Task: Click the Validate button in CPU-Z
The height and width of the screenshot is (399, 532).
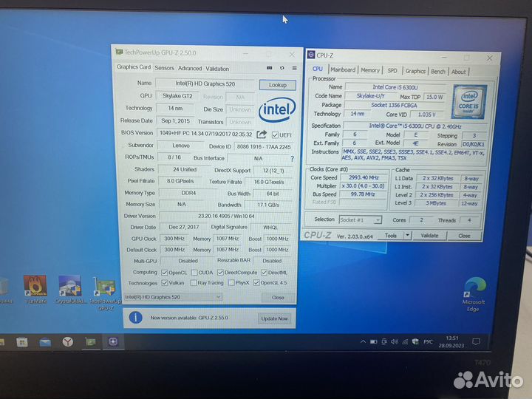Action: [x=429, y=235]
